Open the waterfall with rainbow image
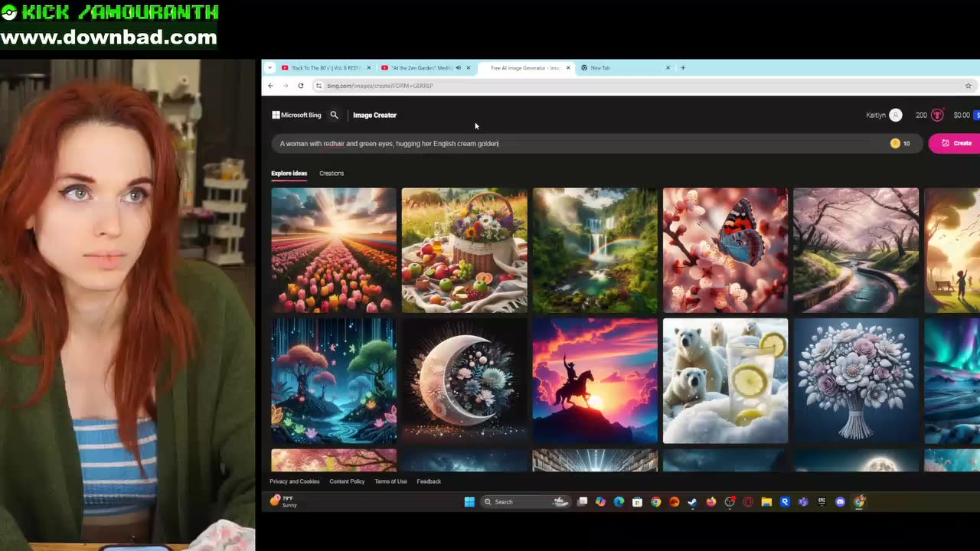Image resolution: width=980 pixels, height=551 pixels. click(x=595, y=250)
